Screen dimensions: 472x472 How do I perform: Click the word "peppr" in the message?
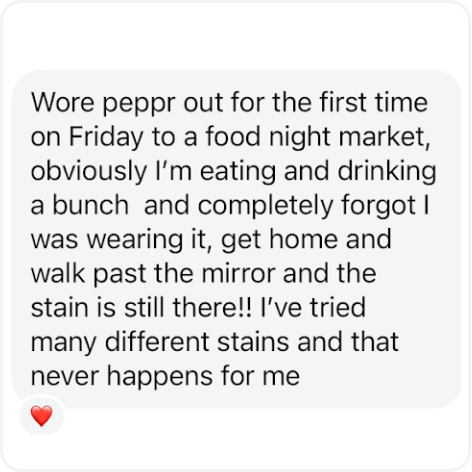(x=138, y=103)
